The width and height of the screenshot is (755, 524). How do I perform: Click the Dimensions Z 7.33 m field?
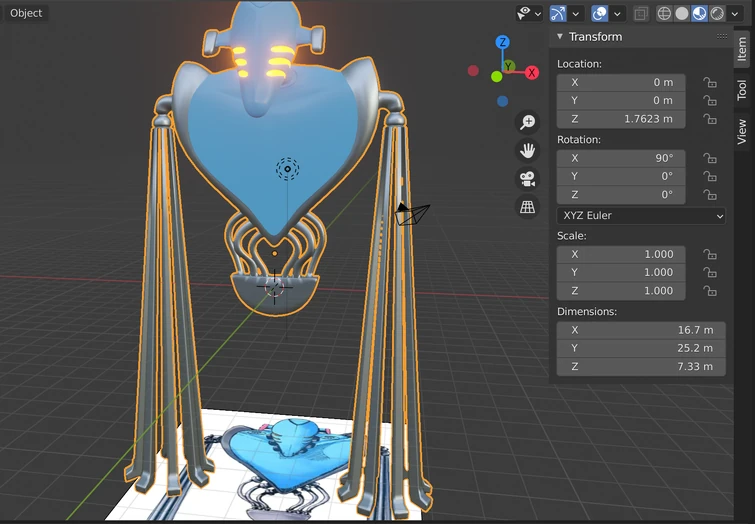pos(641,367)
